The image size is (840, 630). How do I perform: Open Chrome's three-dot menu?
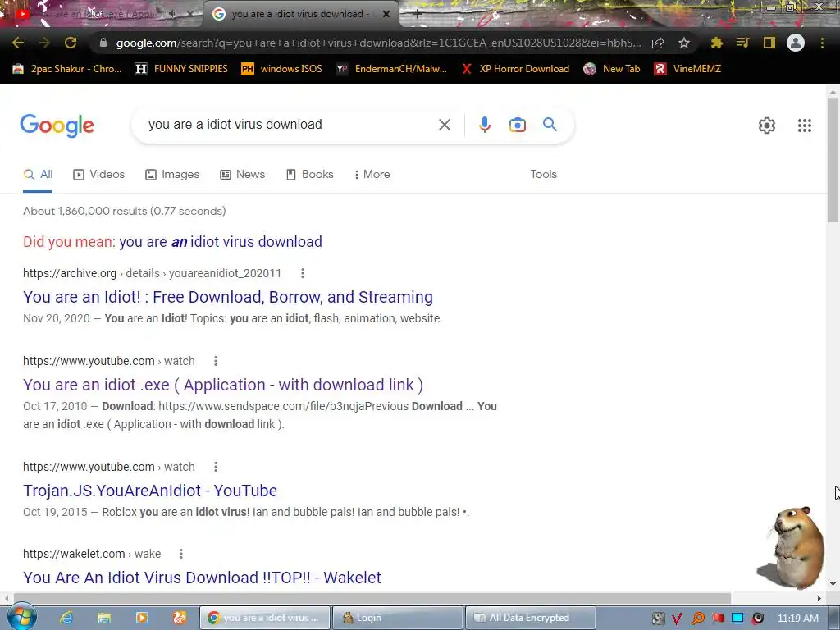pyautogui.click(x=822, y=43)
